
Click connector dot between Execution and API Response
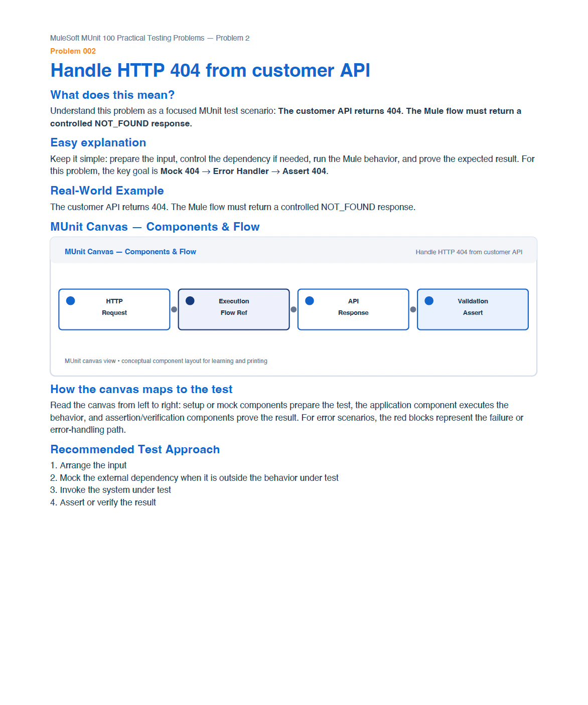tap(293, 309)
